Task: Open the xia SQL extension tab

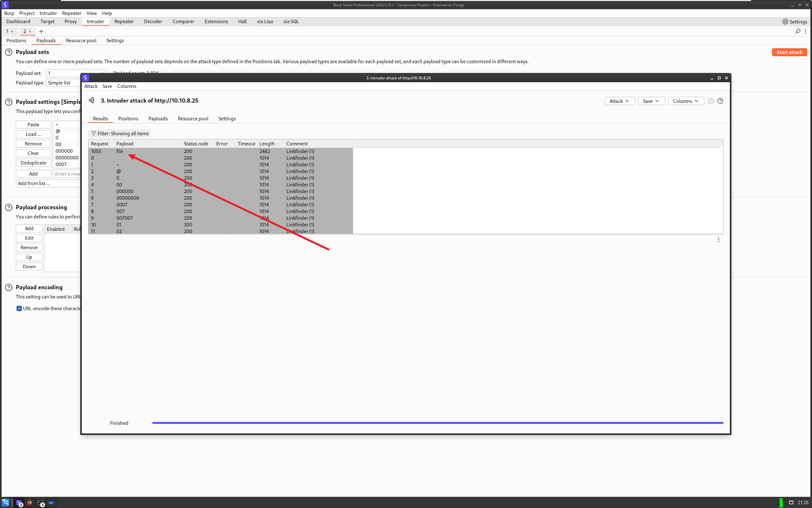Action: tap(291, 22)
